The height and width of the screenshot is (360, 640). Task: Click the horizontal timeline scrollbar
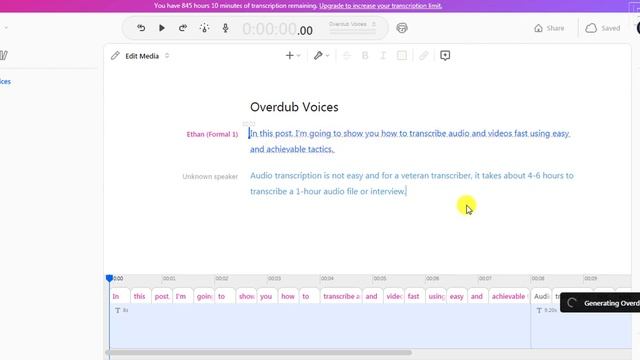[259, 352]
